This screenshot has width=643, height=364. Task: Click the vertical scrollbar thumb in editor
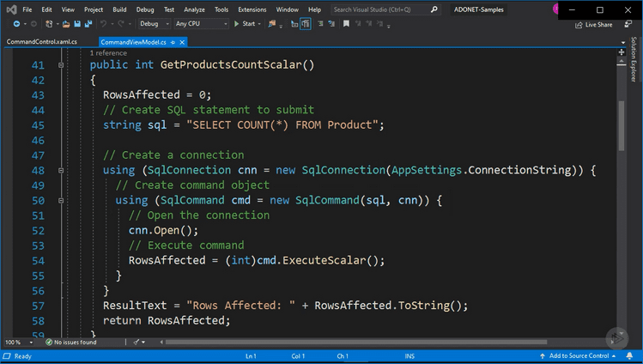pos(622,126)
